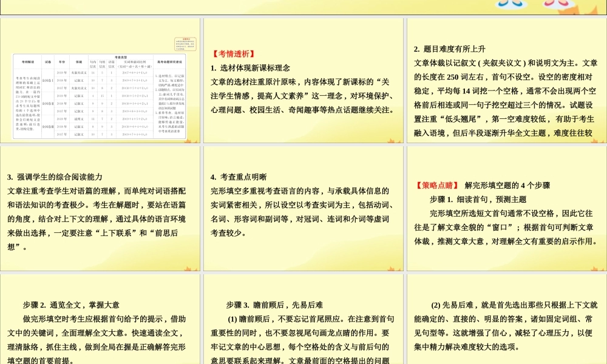The height and width of the screenshot is (364, 607).
Task: Click the line 步骤 1. 细读首句，预测主题
Action: click(x=478, y=200)
